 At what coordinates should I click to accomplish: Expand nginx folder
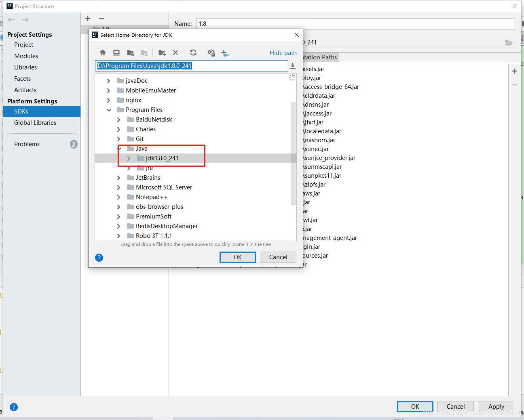(x=108, y=100)
